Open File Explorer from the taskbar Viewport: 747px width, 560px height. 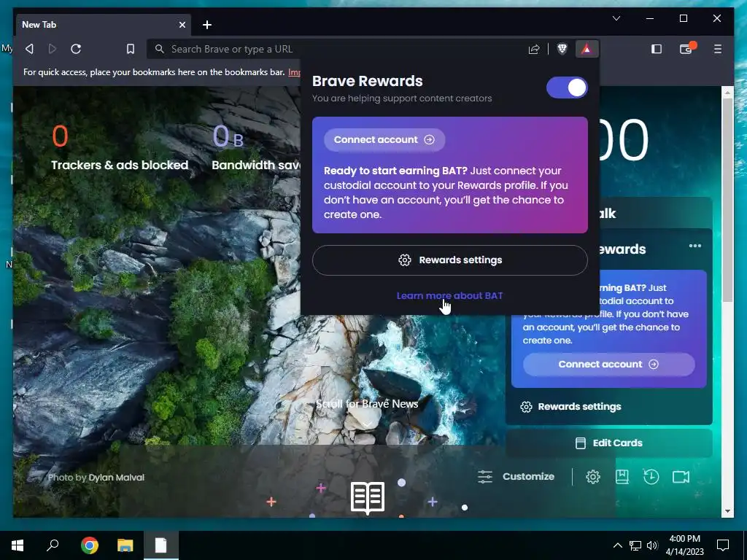(x=125, y=545)
